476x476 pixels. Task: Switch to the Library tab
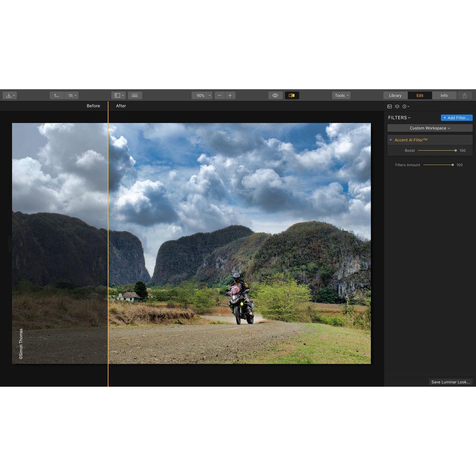pos(395,95)
